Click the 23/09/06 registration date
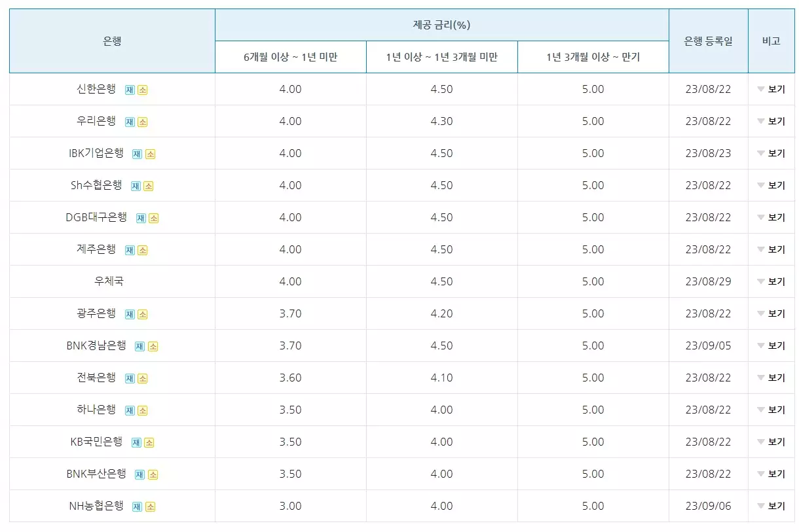The height and width of the screenshot is (532, 799). [708, 506]
